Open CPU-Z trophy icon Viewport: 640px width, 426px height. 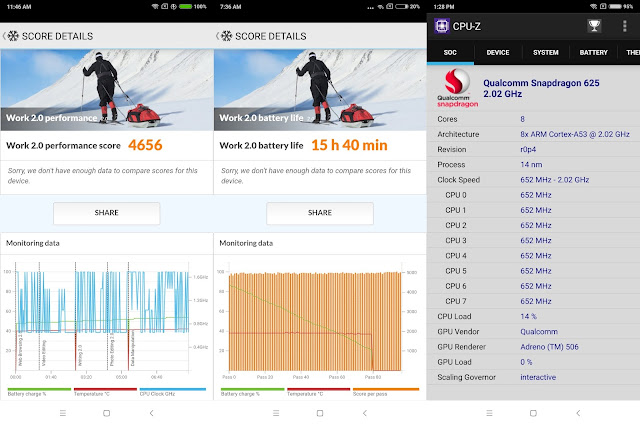594,26
